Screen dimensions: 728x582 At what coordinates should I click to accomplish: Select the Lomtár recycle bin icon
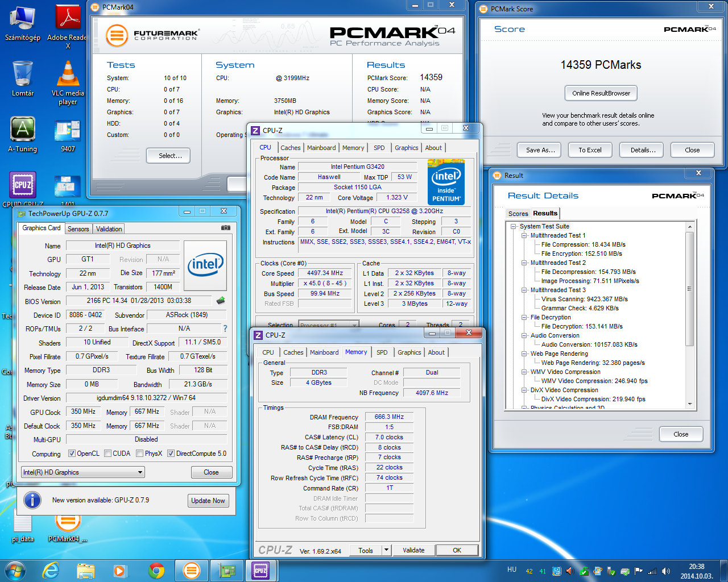(23, 78)
